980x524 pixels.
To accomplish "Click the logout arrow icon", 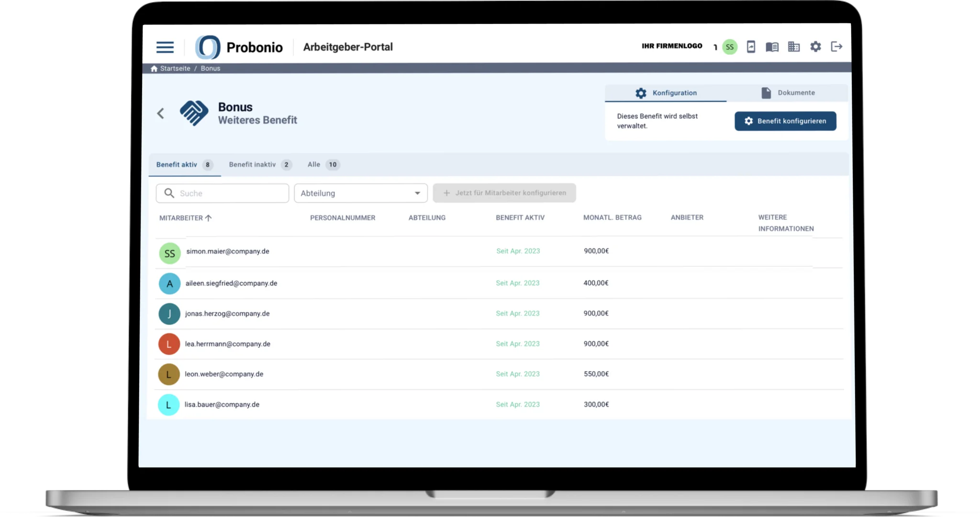I will pyautogui.click(x=836, y=47).
